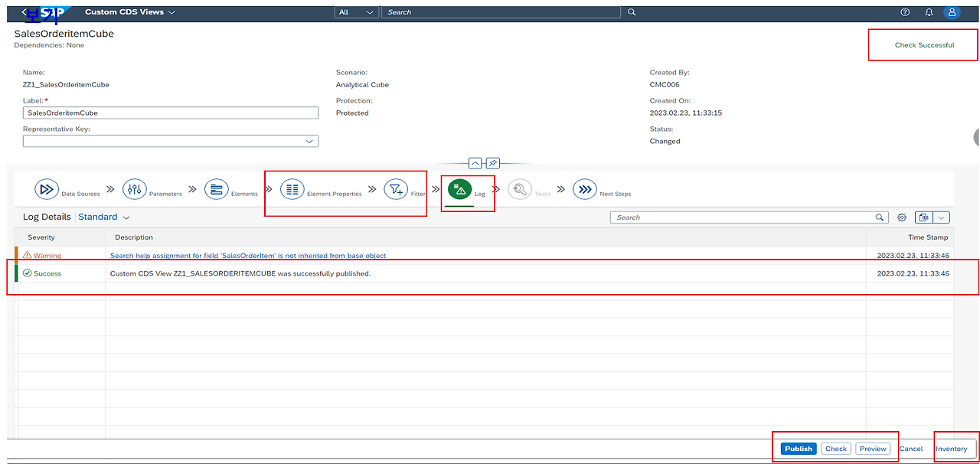Click the Changed status value
Image resolution: width=980 pixels, height=464 pixels.
click(665, 142)
